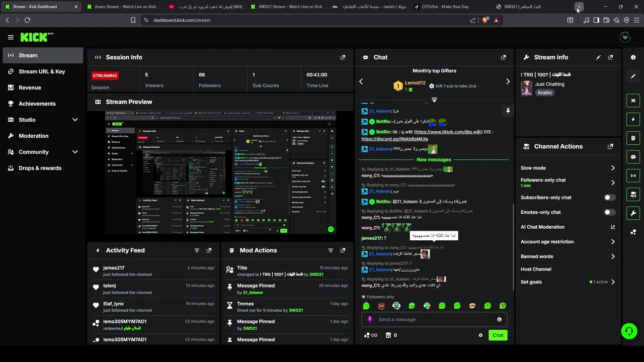The width and height of the screenshot is (644, 362).
Task: Toggle the stream preview widget in right sidebar
Action: [x=633, y=101]
